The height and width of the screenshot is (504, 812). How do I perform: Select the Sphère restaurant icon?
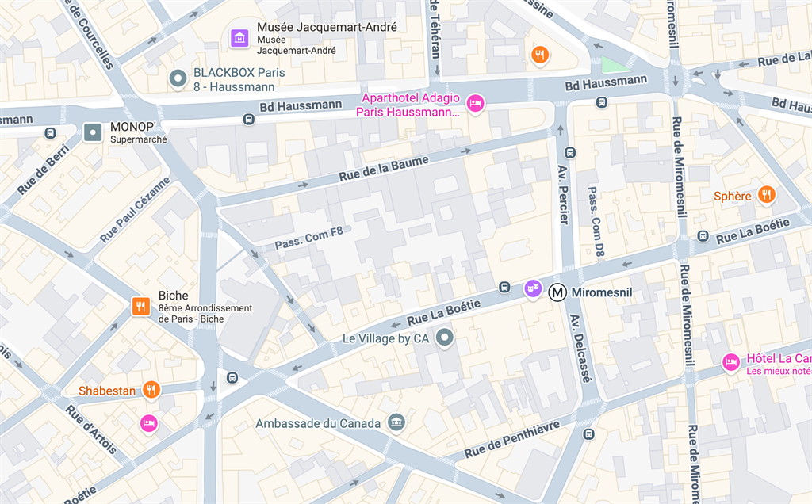(767, 195)
